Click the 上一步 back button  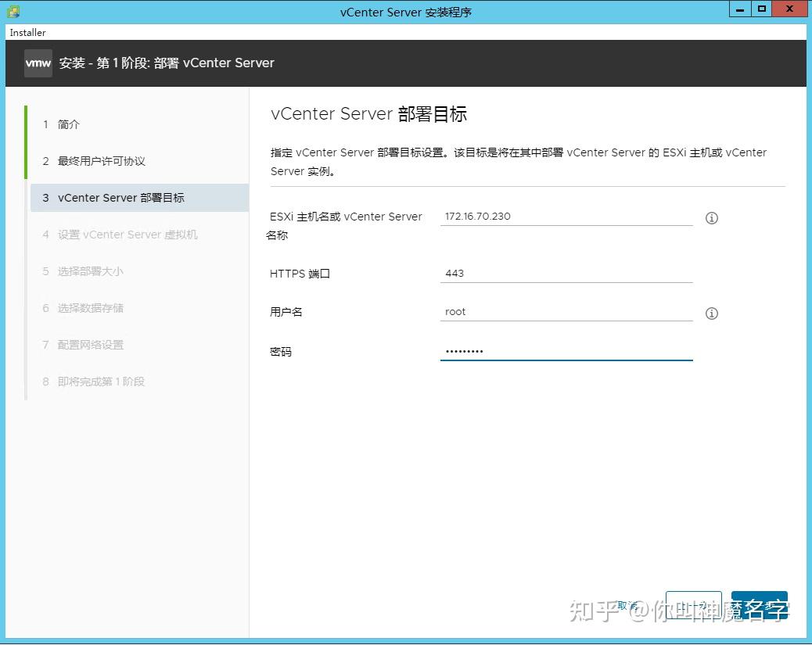693,605
